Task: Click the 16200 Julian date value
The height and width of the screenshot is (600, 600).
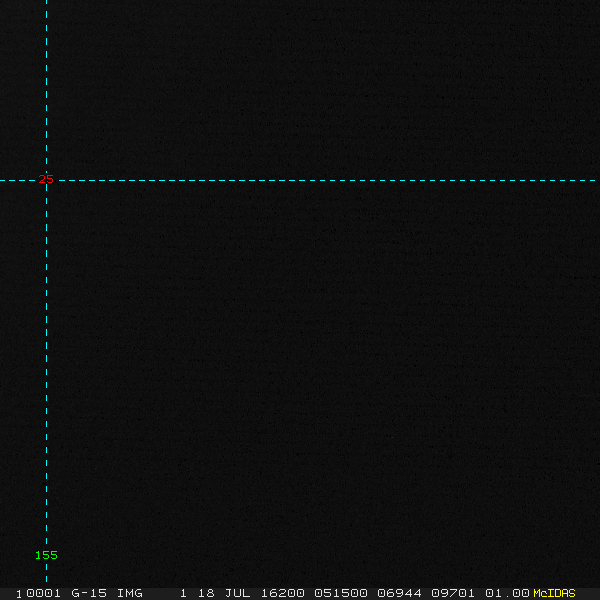Action: [282, 593]
